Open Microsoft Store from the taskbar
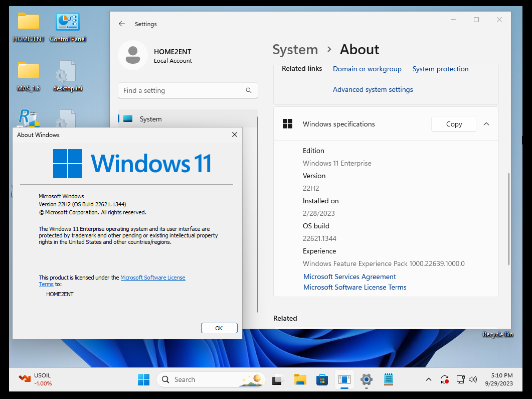 (x=322, y=379)
